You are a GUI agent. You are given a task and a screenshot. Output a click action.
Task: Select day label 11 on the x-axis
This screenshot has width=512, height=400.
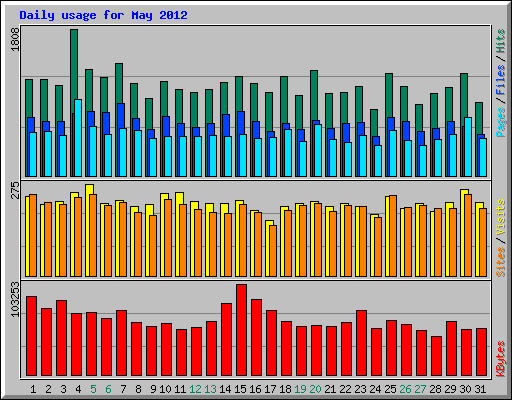pos(180,389)
